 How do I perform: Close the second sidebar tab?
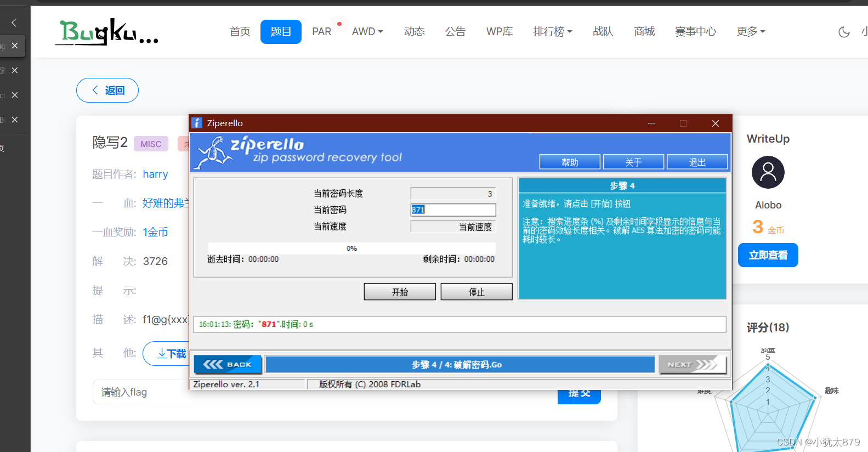click(15, 70)
